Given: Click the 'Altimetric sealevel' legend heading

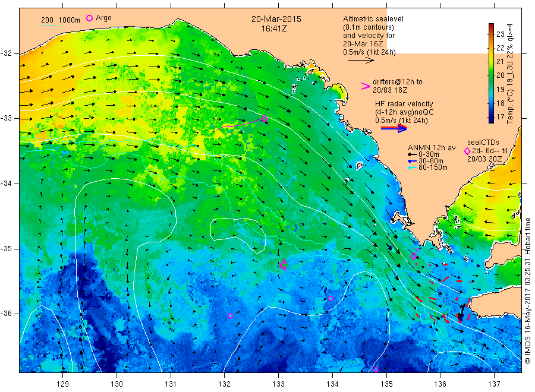Looking at the screenshot, I should click(x=373, y=19).
